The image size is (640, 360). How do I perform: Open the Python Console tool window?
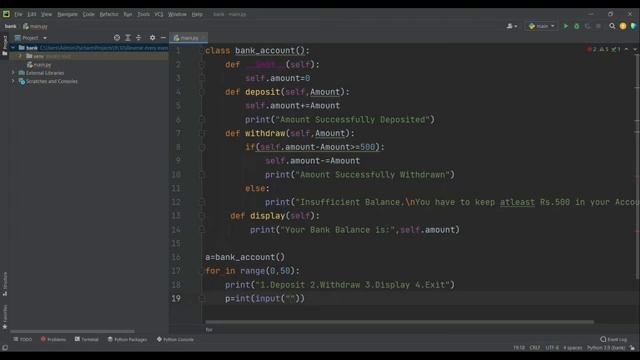pos(175,339)
